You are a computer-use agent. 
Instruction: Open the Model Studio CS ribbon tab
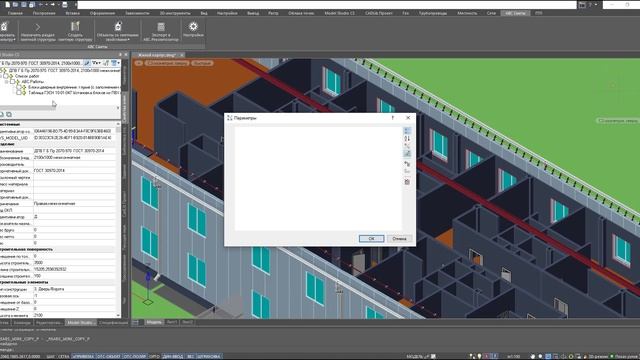[339, 13]
